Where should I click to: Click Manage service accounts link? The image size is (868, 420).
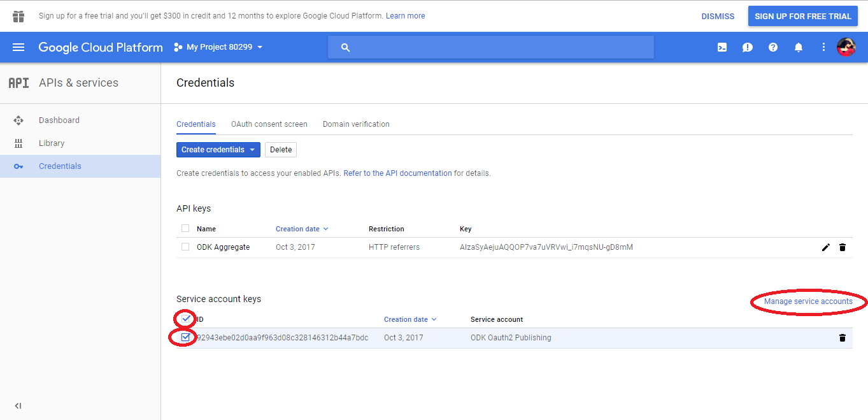pyautogui.click(x=808, y=301)
